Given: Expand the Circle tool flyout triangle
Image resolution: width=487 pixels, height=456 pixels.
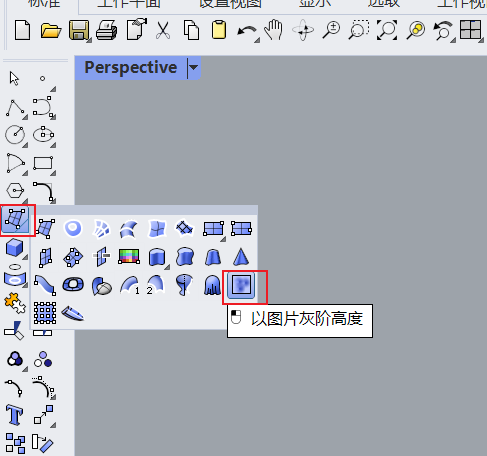Looking at the screenshot, I should tap(25, 145).
